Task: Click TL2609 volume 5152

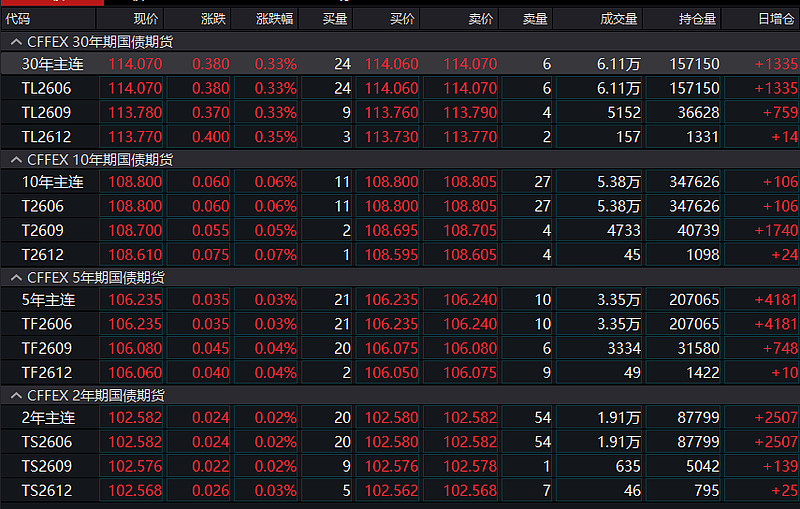Action: 624,112
